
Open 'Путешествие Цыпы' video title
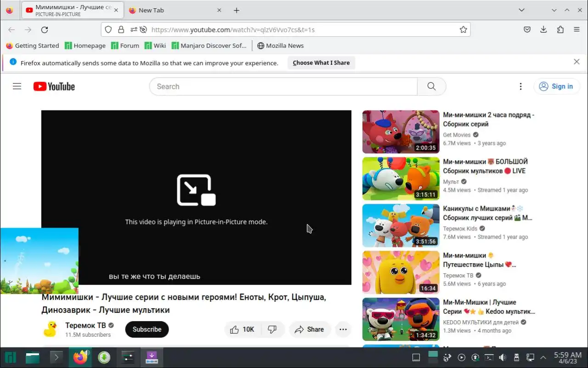pos(480,260)
